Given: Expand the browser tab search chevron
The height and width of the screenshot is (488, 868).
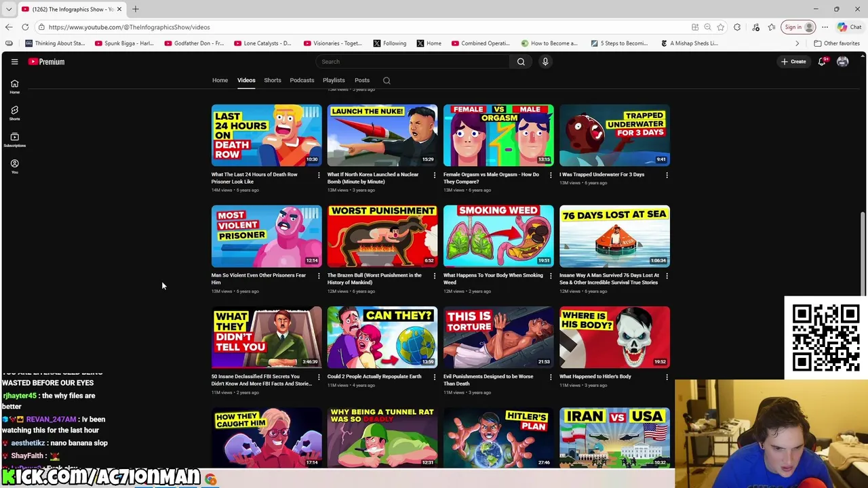Looking at the screenshot, I should tap(9, 9).
